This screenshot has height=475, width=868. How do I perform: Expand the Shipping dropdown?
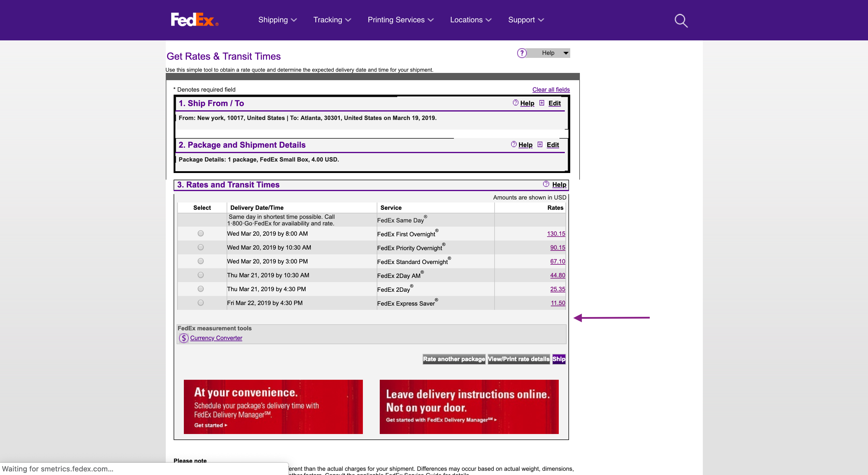click(x=277, y=20)
